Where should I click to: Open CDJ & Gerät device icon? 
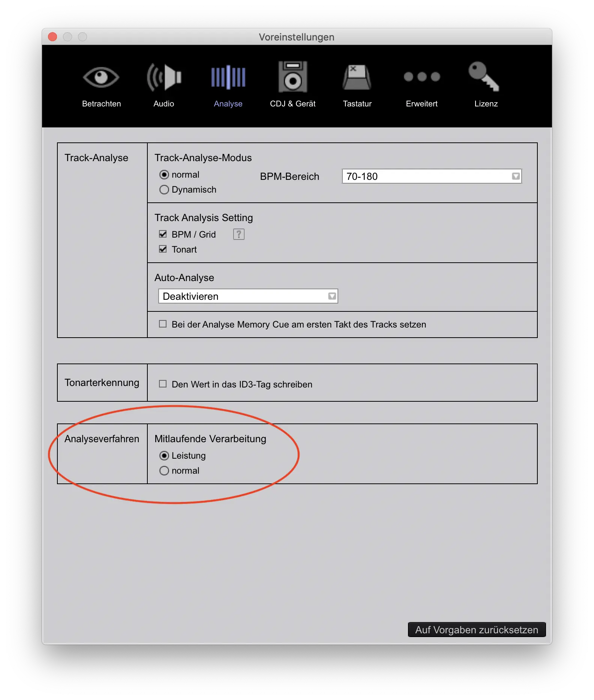292,78
